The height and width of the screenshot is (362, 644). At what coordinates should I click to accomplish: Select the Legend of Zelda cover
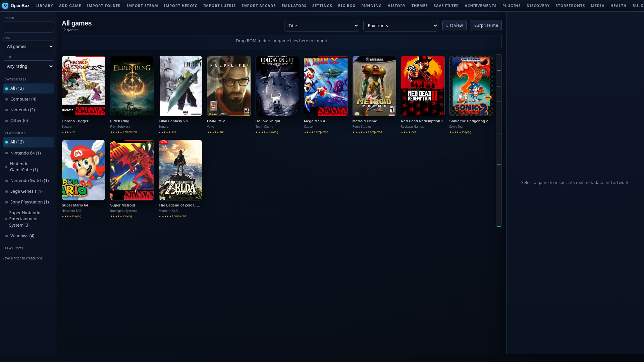pos(180,170)
